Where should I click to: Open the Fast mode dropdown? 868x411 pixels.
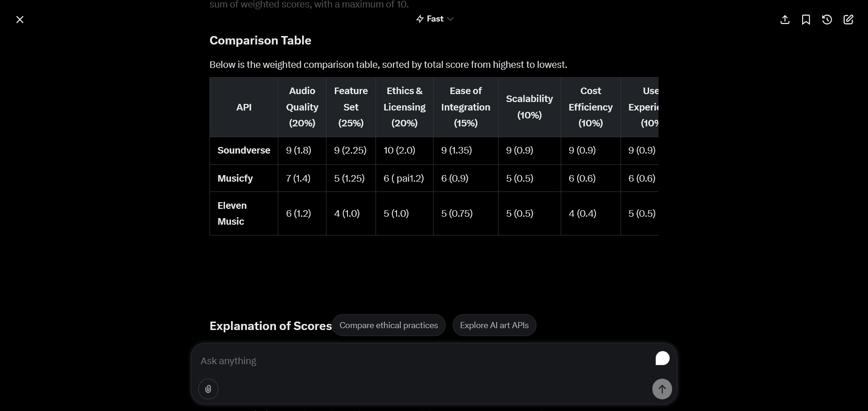[x=434, y=19]
